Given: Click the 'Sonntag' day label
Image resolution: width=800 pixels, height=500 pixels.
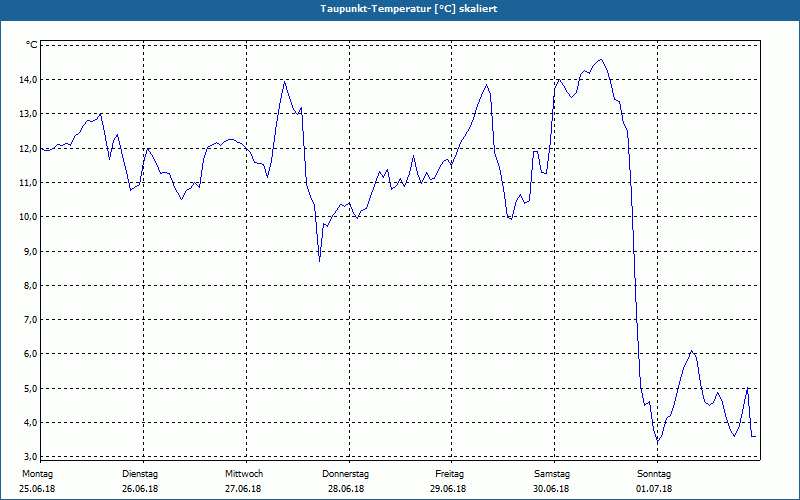Looking at the screenshot, I should 654,474.
